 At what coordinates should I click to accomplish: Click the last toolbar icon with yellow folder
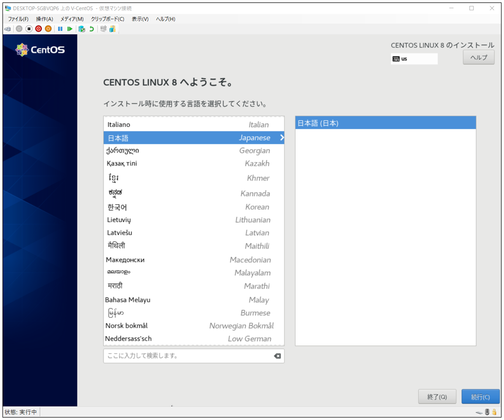click(112, 29)
